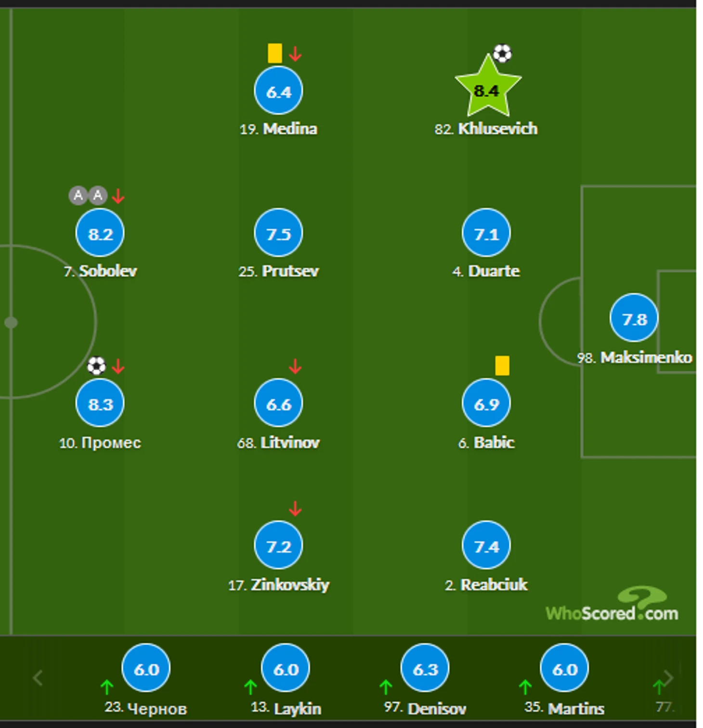Open player name 2. Reabciuk

[486, 585]
